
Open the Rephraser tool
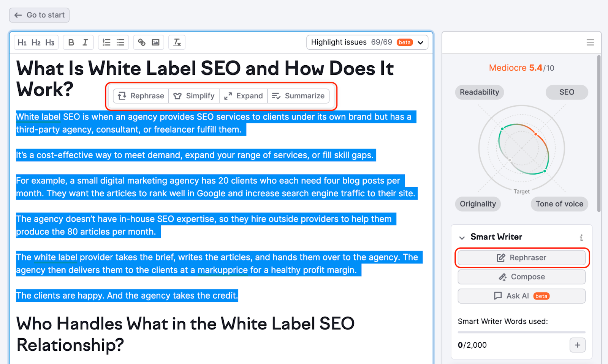point(521,257)
